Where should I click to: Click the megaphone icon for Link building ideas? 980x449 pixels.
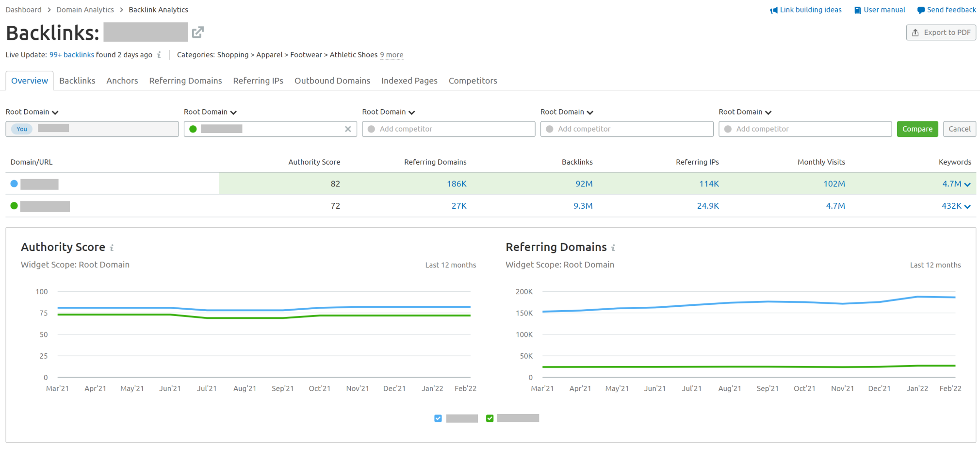tap(774, 10)
